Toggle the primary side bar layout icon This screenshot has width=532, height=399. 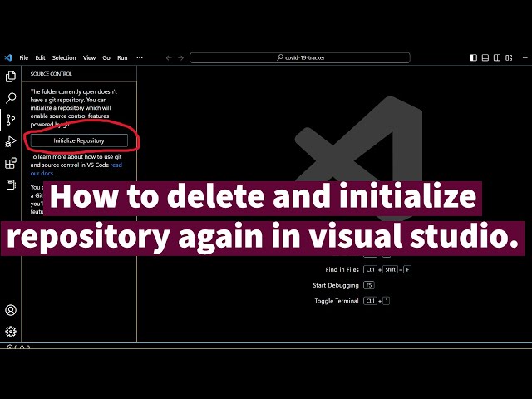point(474,57)
